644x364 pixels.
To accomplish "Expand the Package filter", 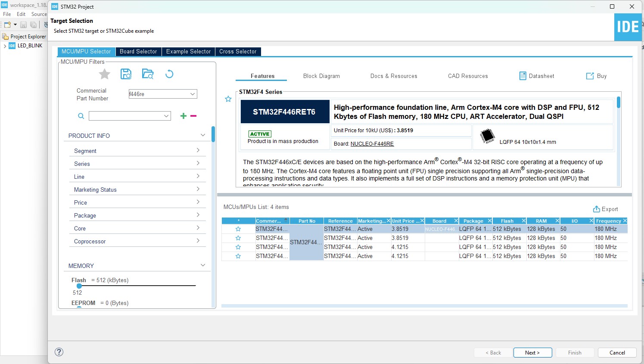I will click(x=198, y=215).
